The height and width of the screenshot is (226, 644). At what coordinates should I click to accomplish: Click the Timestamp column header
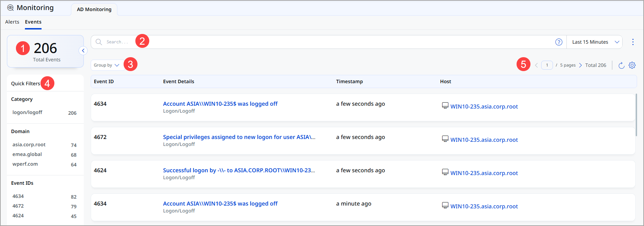[349, 81]
